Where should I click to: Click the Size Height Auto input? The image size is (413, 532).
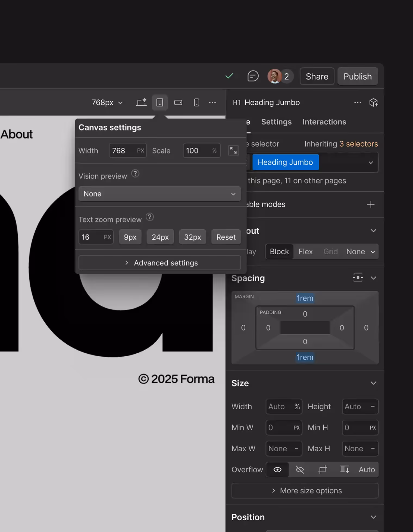click(x=360, y=407)
